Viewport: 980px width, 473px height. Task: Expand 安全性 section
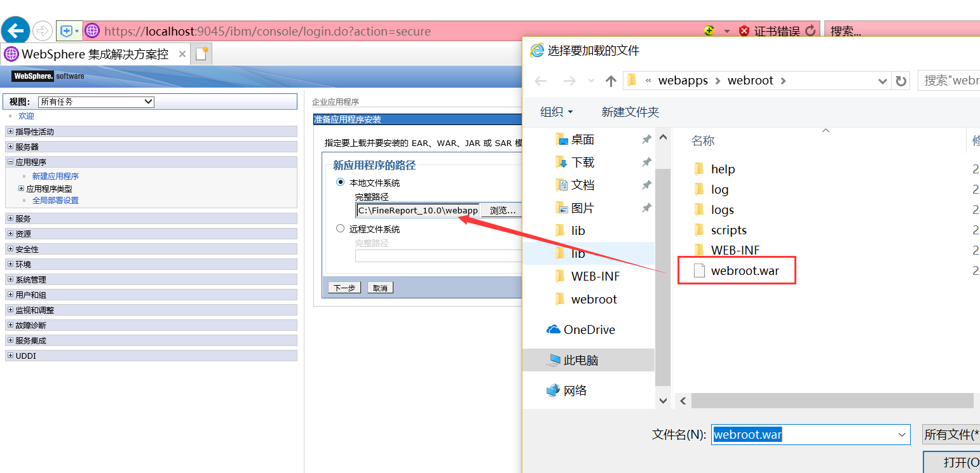pos(10,249)
